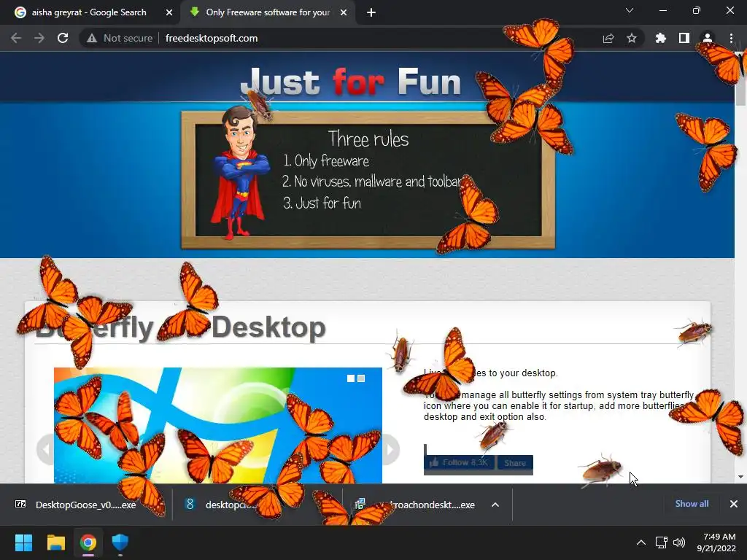Open the Extensions puzzle icon

pyautogui.click(x=660, y=38)
